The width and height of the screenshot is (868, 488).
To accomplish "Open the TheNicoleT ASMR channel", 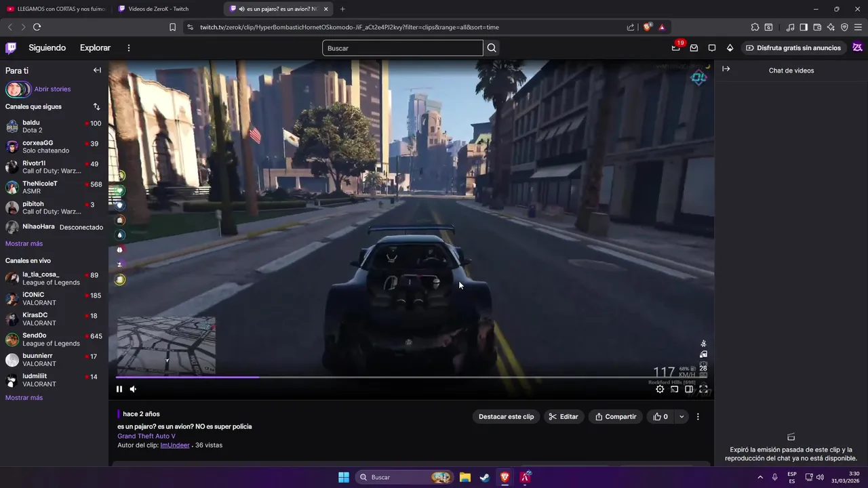I will pyautogui.click(x=54, y=187).
